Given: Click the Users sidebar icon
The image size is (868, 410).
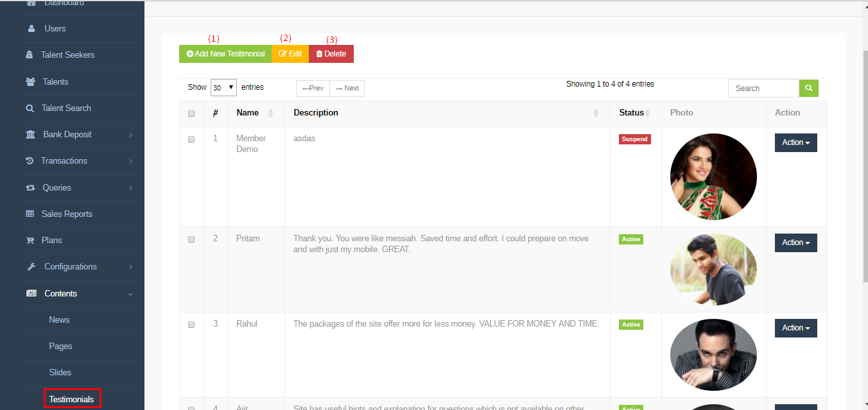Looking at the screenshot, I should pyautogui.click(x=31, y=29).
